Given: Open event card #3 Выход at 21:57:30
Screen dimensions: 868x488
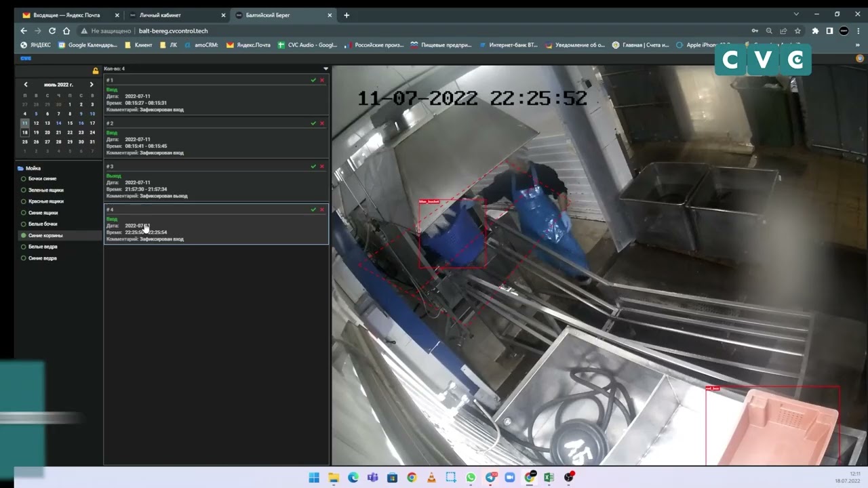Looking at the screenshot, I should 216,181.
